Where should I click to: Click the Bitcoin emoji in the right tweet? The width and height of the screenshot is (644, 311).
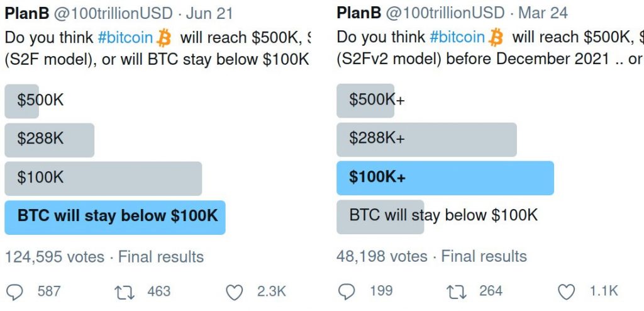(x=496, y=38)
